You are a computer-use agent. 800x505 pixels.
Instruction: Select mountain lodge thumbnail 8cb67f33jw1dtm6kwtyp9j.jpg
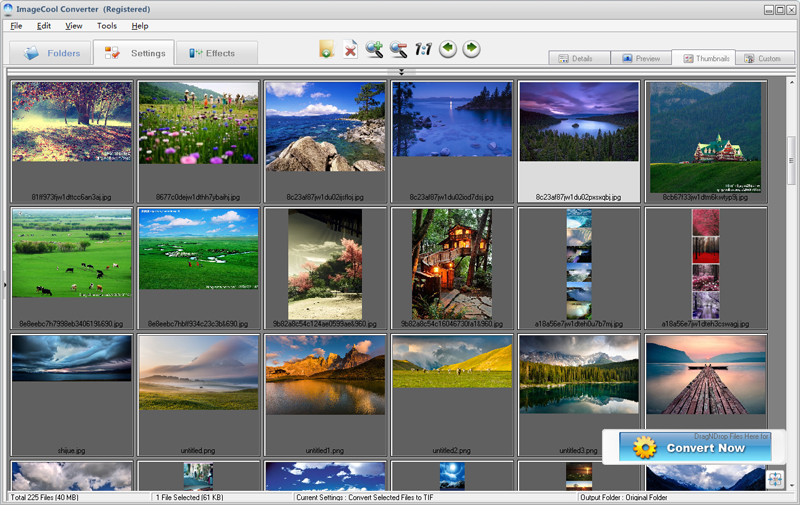tap(706, 141)
